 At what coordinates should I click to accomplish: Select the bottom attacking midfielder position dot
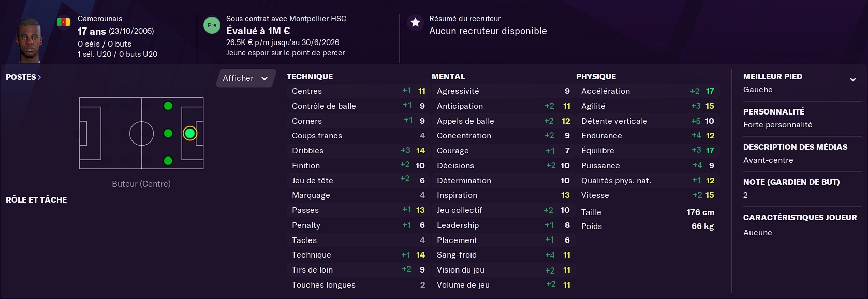coord(168,161)
